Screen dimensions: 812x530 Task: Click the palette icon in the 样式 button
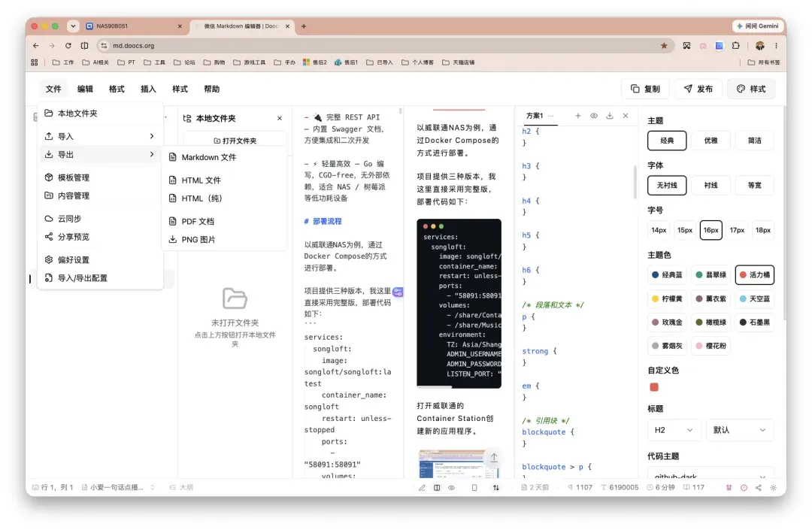[741, 89]
